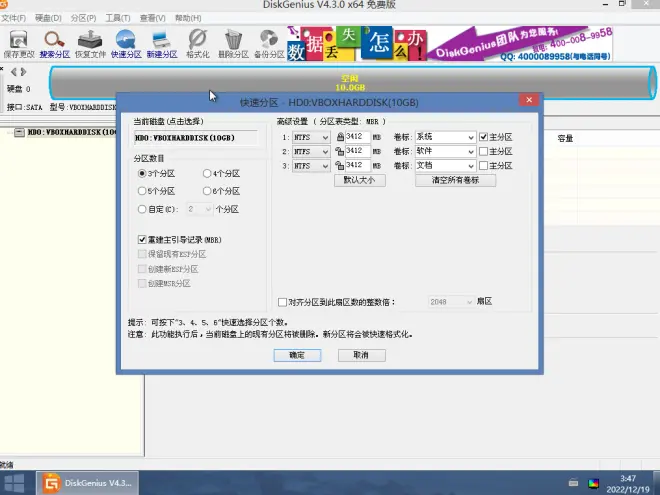Open file system dropdown for partition 3
The image size is (660, 495).
[311, 166]
